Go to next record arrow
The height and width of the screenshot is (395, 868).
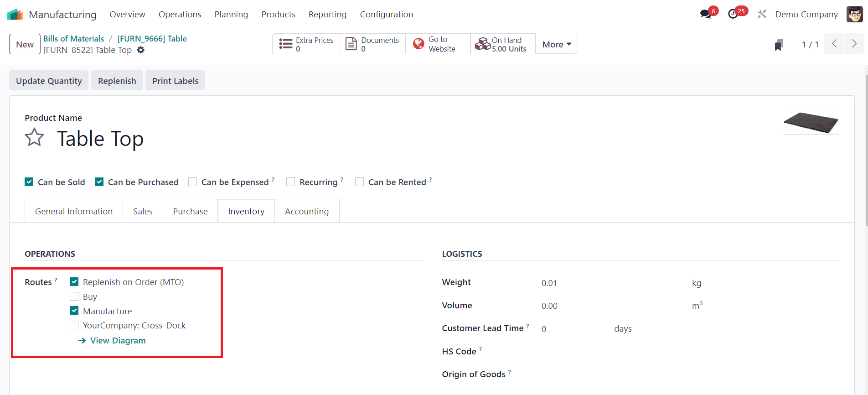pos(854,44)
